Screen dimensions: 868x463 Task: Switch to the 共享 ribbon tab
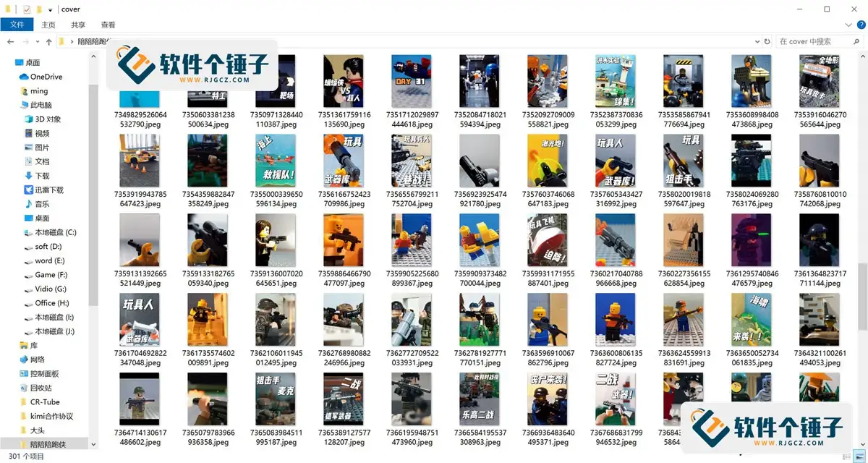[x=78, y=25]
